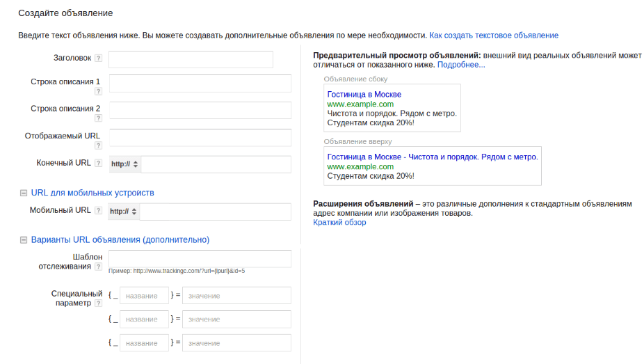Open help for Строка описания 2
Image resolution: width=644 pixels, height=364 pixels.
[x=98, y=118]
